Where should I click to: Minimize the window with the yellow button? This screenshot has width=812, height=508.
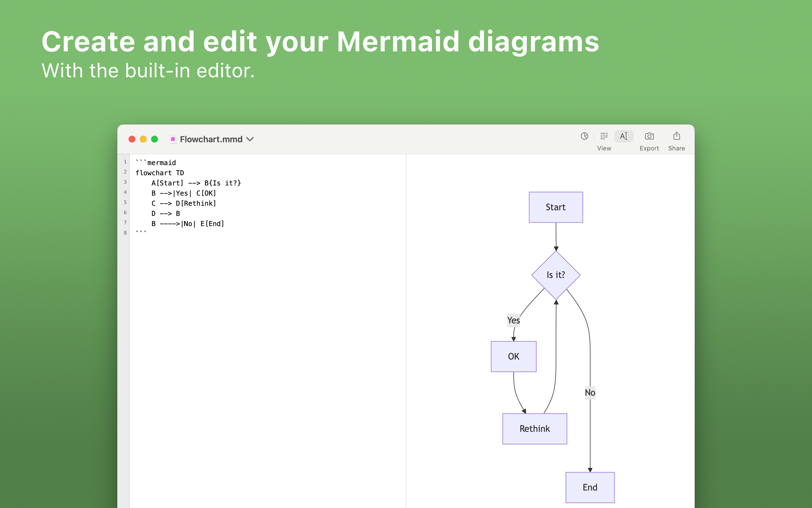click(x=143, y=139)
